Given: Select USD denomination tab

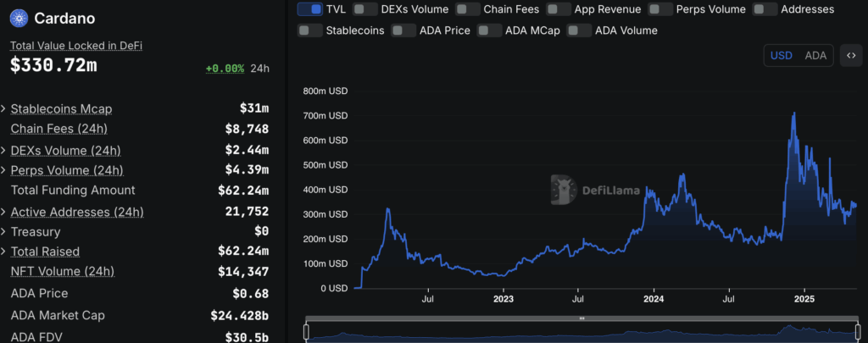Looking at the screenshot, I should tap(781, 55).
